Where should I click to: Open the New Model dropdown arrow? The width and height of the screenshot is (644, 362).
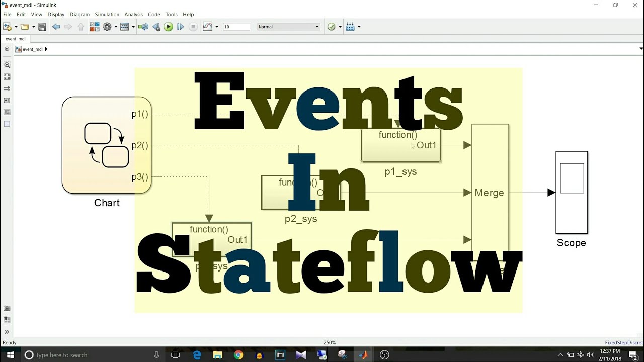pos(16,27)
